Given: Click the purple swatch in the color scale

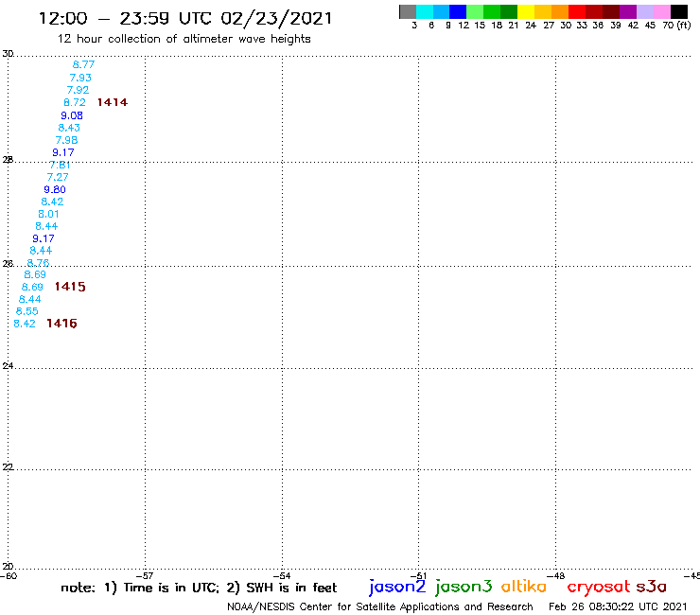Looking at the screenshot, I should pyautogui.click(x=628, y=11).
